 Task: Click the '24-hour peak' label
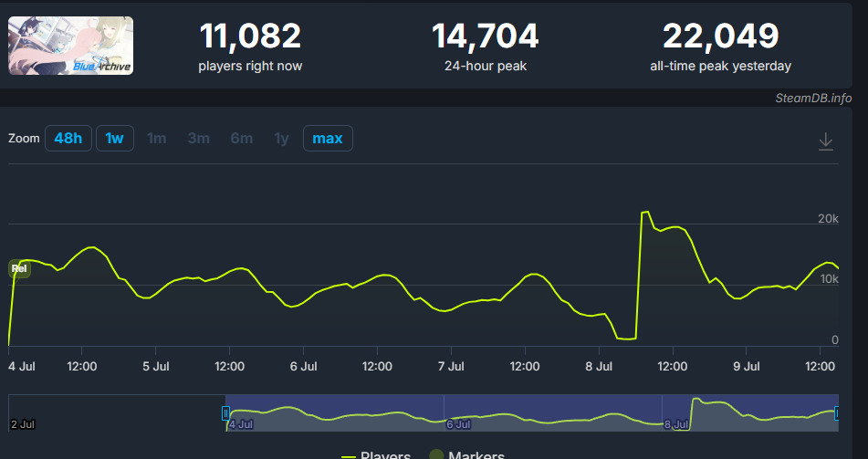click(x=486, y=67)
